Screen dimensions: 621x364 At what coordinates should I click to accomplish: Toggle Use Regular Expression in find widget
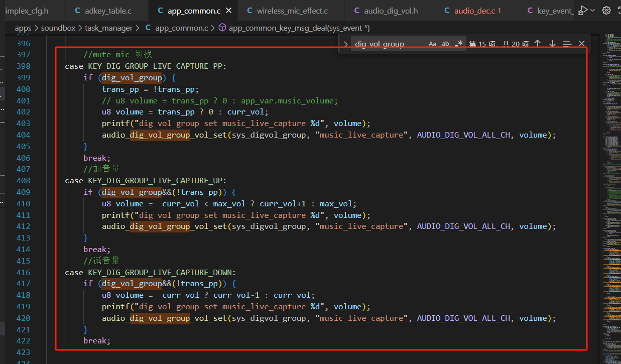pos(458,44)
